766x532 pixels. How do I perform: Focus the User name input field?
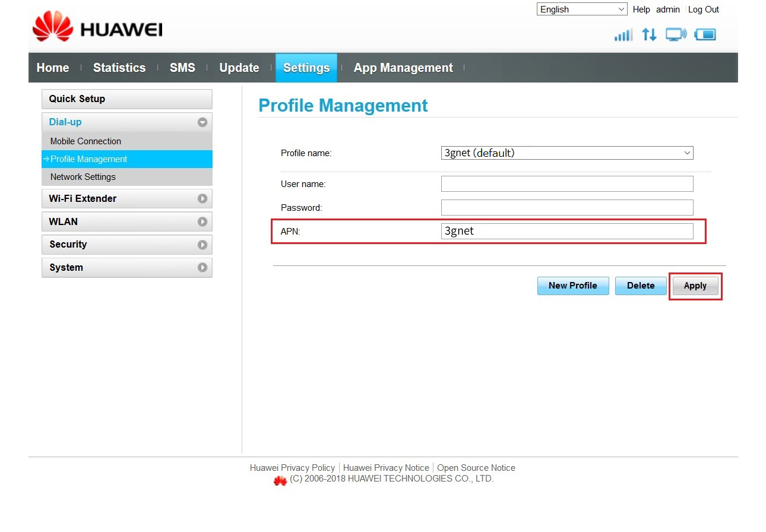567,183
